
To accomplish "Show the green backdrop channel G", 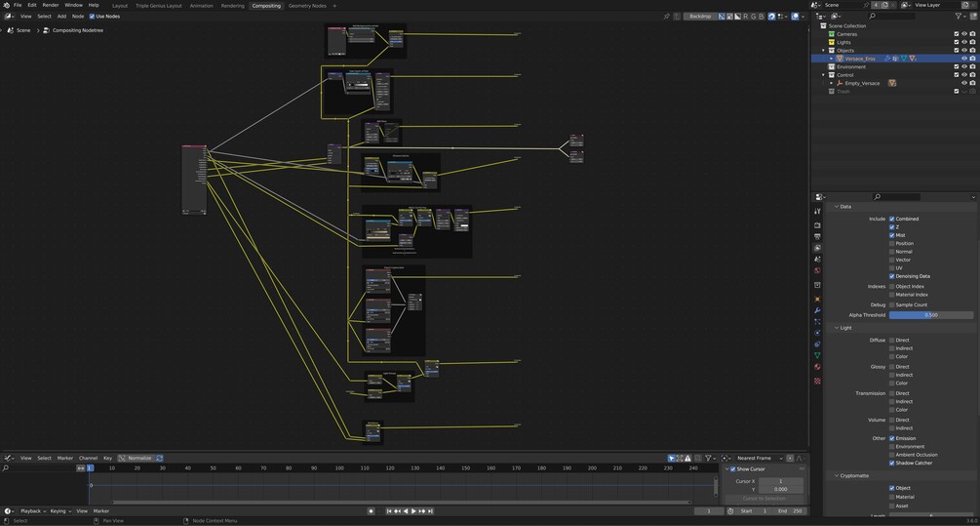I will 753,17.
